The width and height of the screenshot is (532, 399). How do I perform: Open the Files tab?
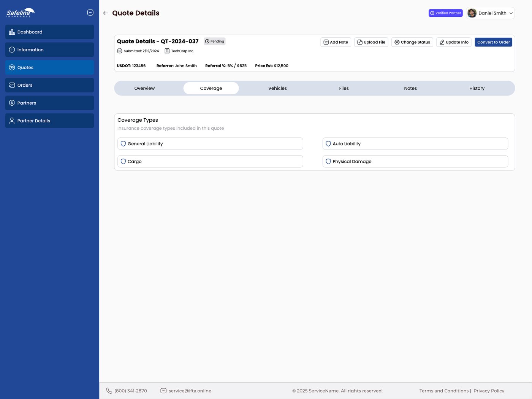tap(344, 88)
